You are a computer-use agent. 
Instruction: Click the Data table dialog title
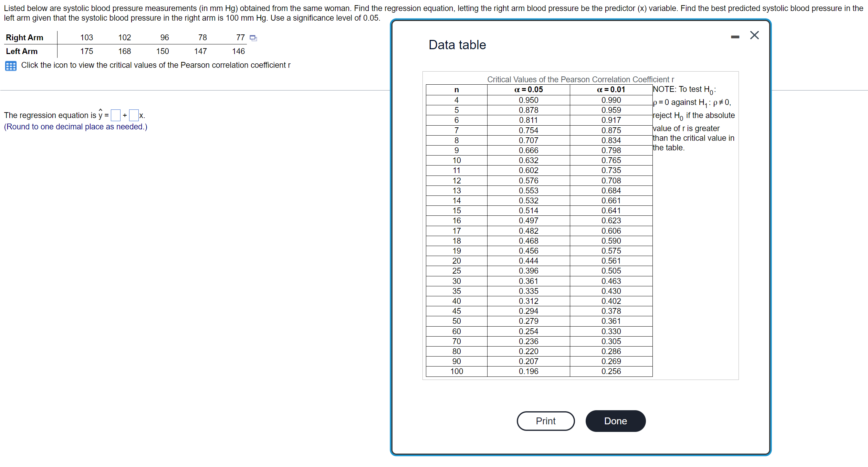pyautogui.click(x=457, y=45)
